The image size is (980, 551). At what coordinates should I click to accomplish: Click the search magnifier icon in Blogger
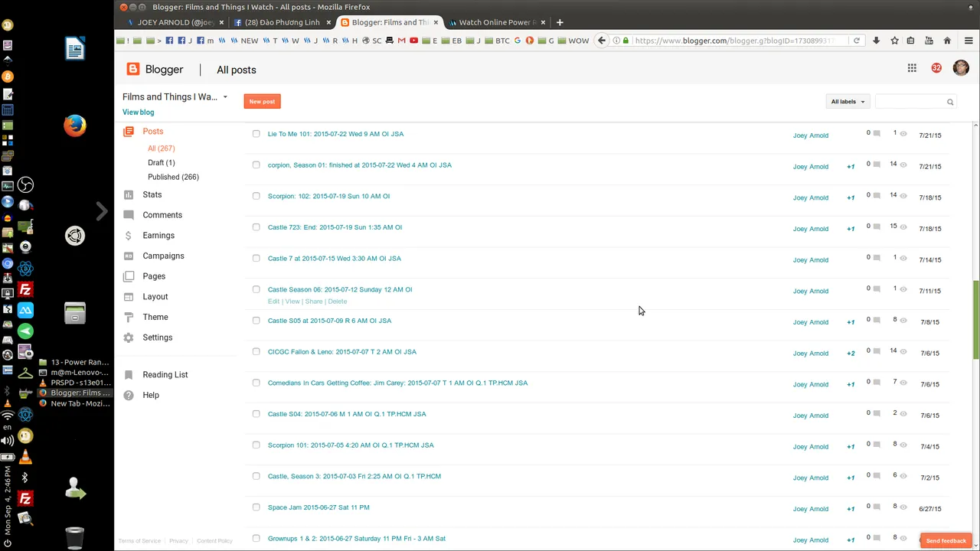pyautogui.click(x=950, y=102)
